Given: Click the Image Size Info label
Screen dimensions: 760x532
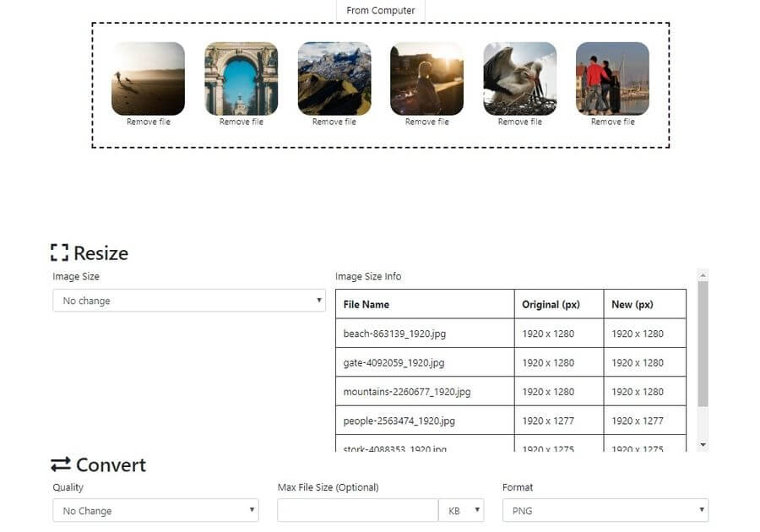Looking at the screenshot, I should 368,276.
